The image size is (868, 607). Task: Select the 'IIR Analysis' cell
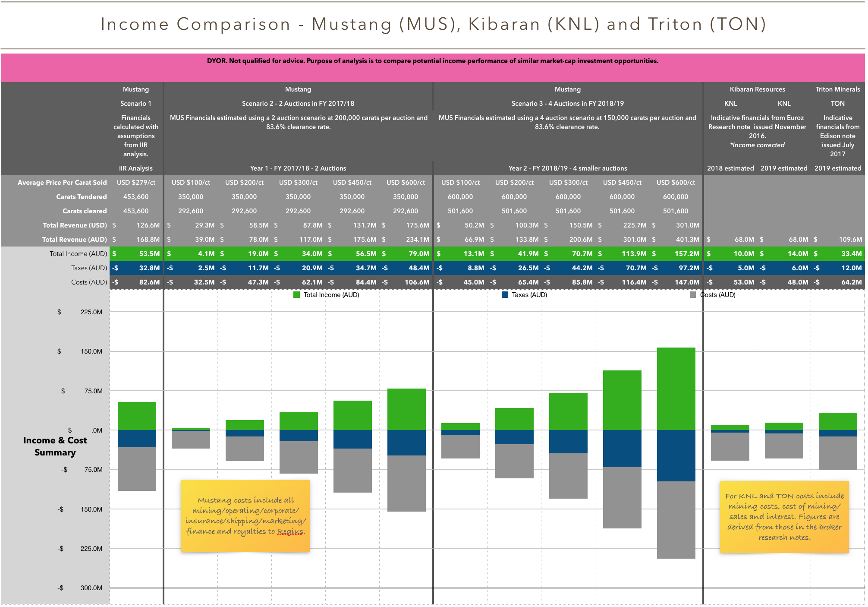click(136, 168)
